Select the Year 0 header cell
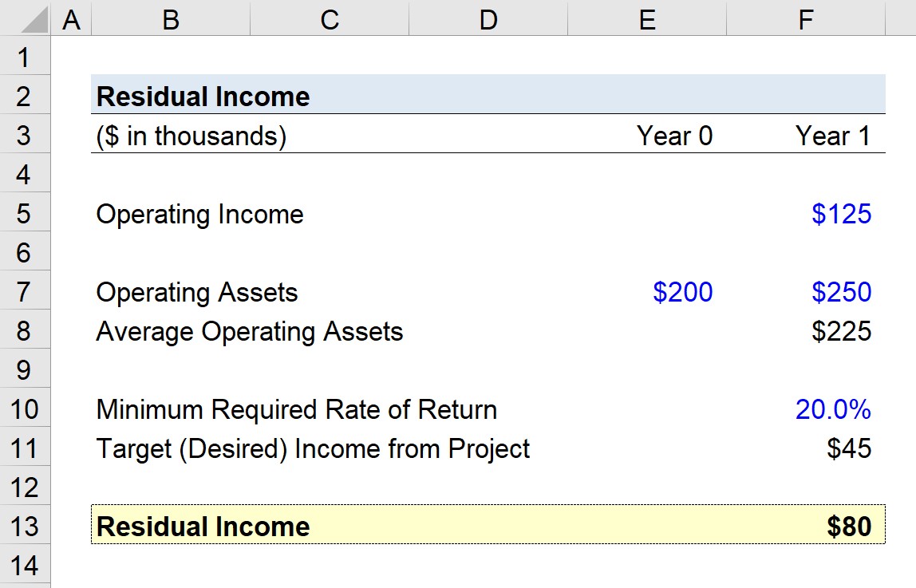 [675, 135]
